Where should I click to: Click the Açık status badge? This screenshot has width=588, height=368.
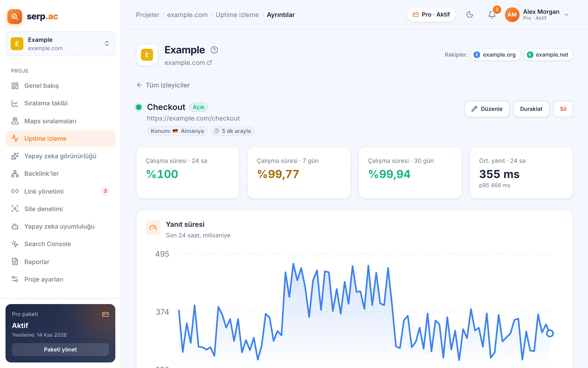click(x=198, y=107)
